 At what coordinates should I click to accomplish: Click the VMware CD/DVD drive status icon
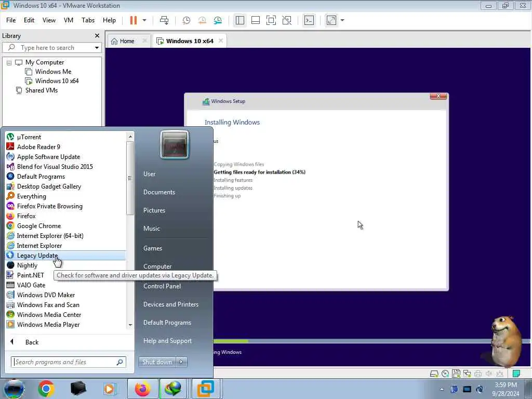(445, 374)
